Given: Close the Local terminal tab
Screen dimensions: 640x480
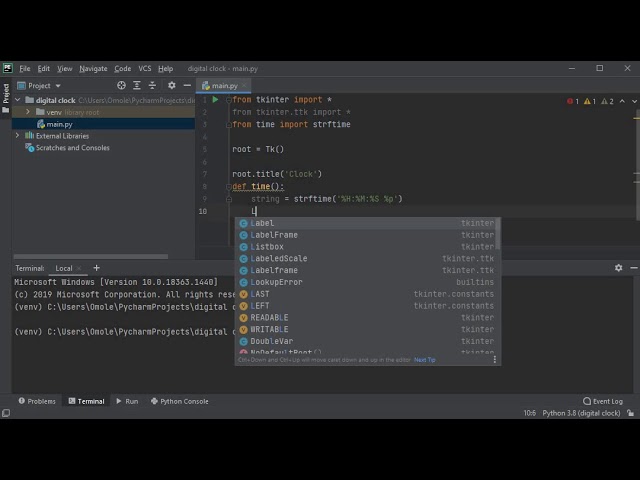Looking at the screenshot, I should point(79,268).
